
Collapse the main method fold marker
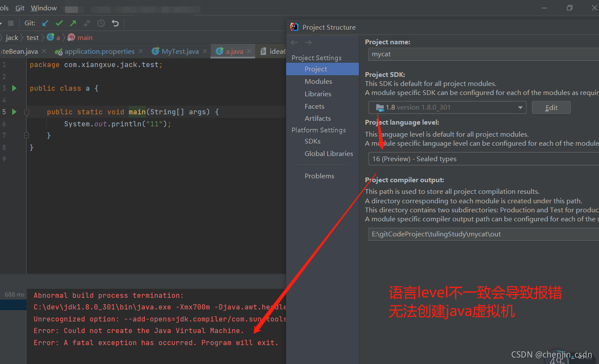click(x=27, y=112)
